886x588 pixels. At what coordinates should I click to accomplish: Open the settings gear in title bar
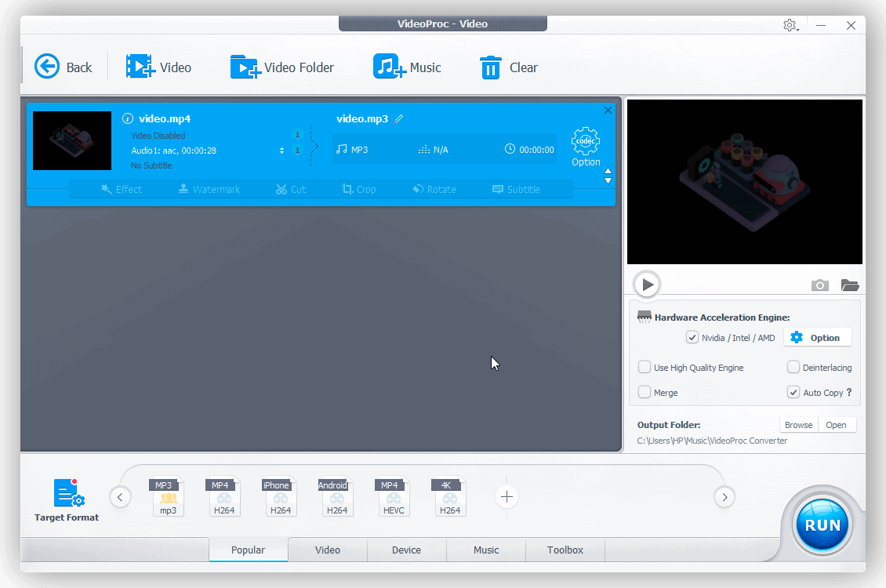coord(790,25)
